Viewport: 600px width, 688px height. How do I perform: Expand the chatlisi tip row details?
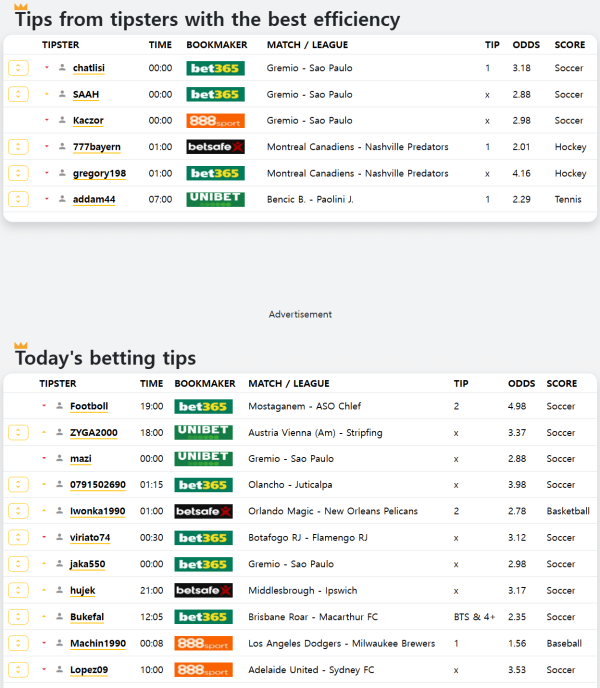[x=17, y=68]
